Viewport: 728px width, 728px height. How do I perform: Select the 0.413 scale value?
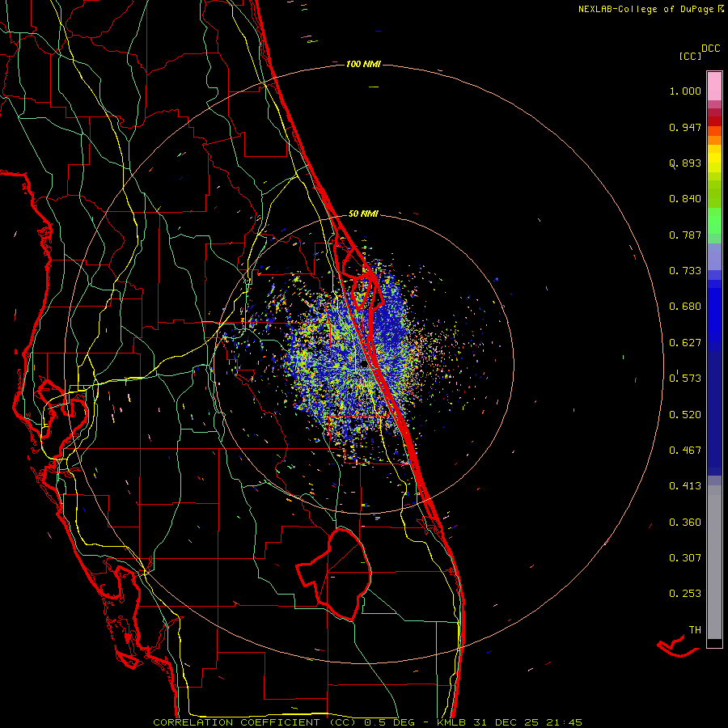[685, 485]
